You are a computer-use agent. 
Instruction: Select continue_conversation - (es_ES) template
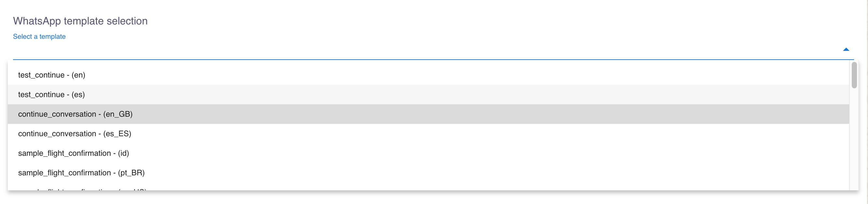click(x=74, y=134)
